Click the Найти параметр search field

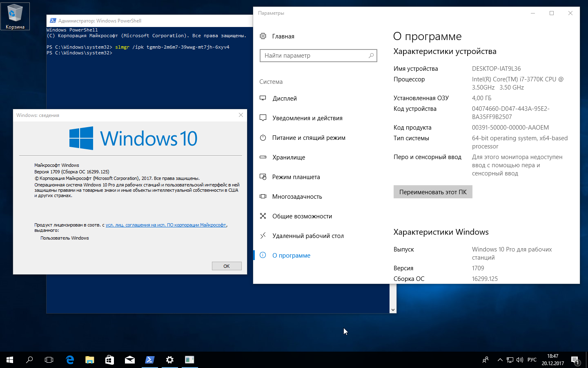(318, 56)
